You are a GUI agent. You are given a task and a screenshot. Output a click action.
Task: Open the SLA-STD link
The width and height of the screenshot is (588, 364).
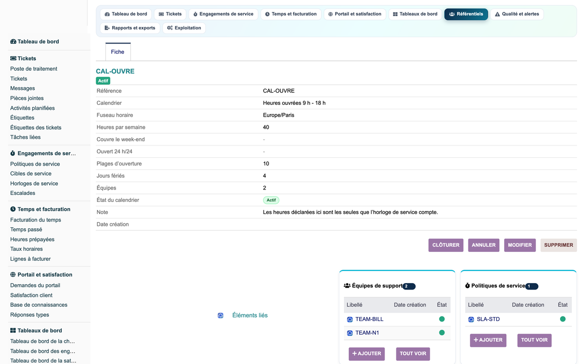click(488, 319)
